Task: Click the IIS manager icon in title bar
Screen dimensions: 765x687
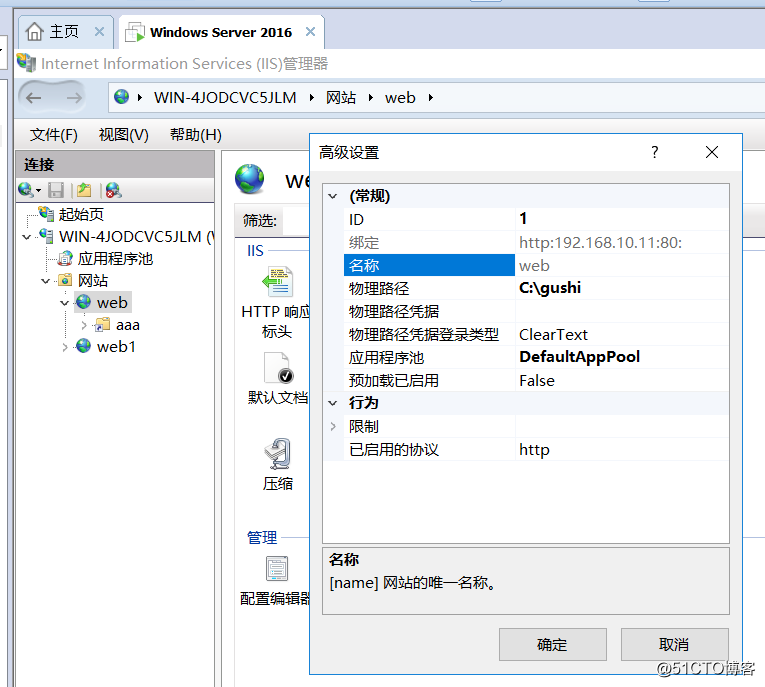Action: click(x=26, y=63)
